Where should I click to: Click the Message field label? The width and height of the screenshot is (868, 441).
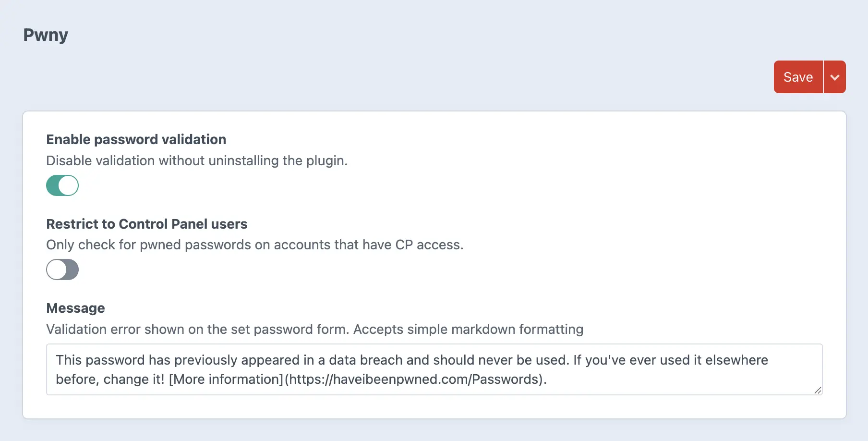[75, 308]
